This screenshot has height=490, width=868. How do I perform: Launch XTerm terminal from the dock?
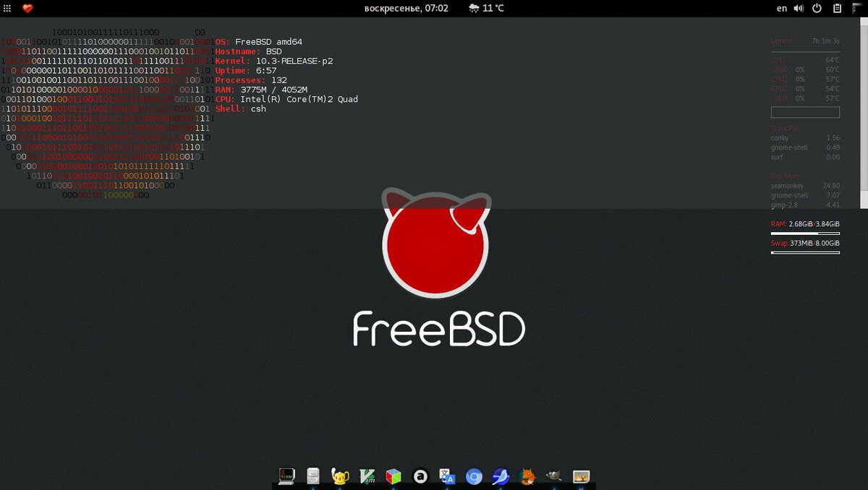(x=285, y=476)
